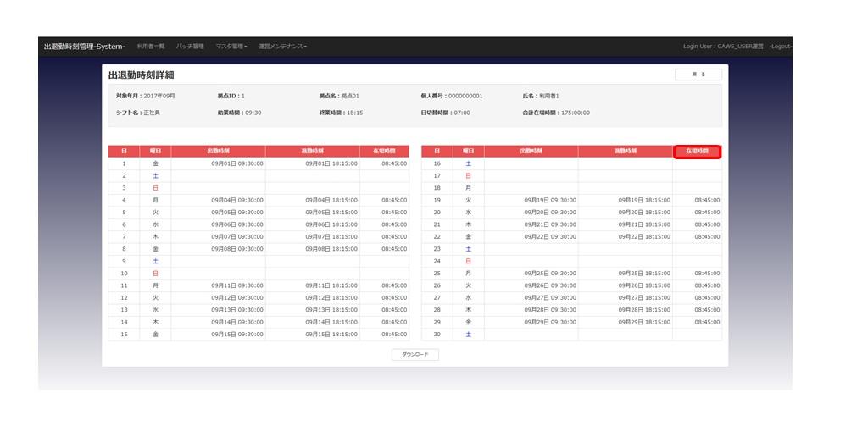This screenshot has height=448, width=868.
Task: Click the 曜日 header in the left table
Action: [x=155, y=152]
